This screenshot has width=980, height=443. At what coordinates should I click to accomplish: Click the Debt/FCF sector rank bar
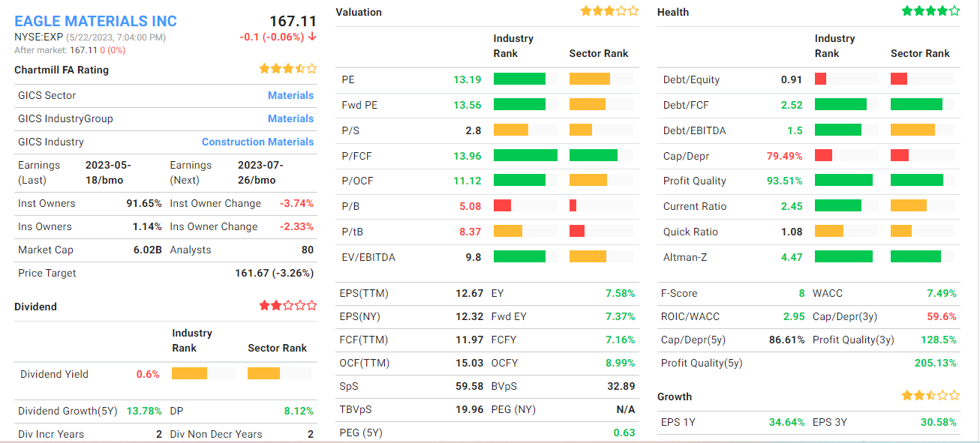(916, 104)
